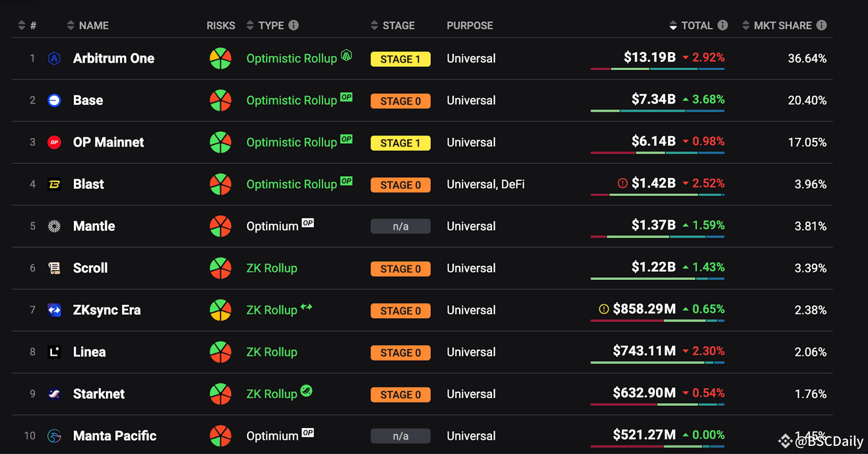This screenshot has width=868, height=454.
Task: Click the Base chain logo icon
Action: pos(54,100)
